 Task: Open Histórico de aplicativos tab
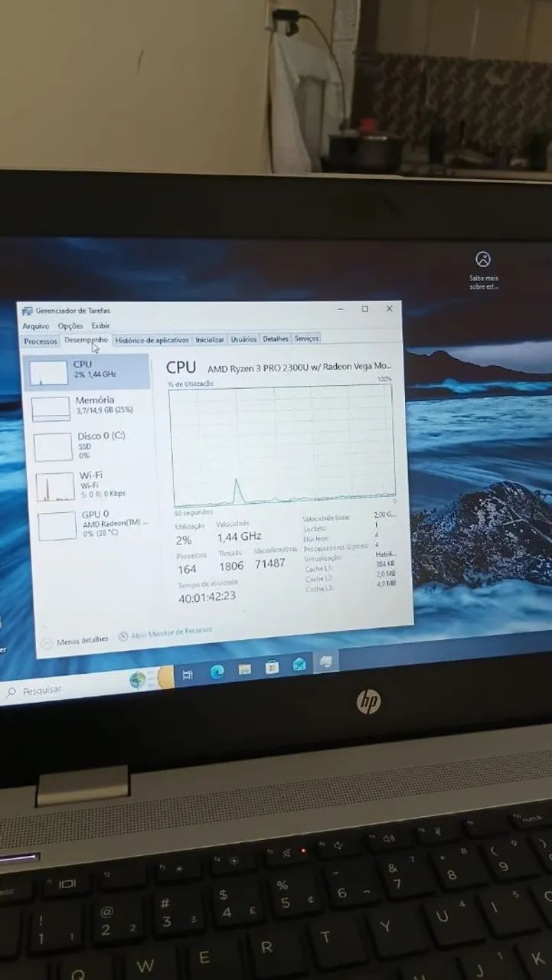coord(152,340)
